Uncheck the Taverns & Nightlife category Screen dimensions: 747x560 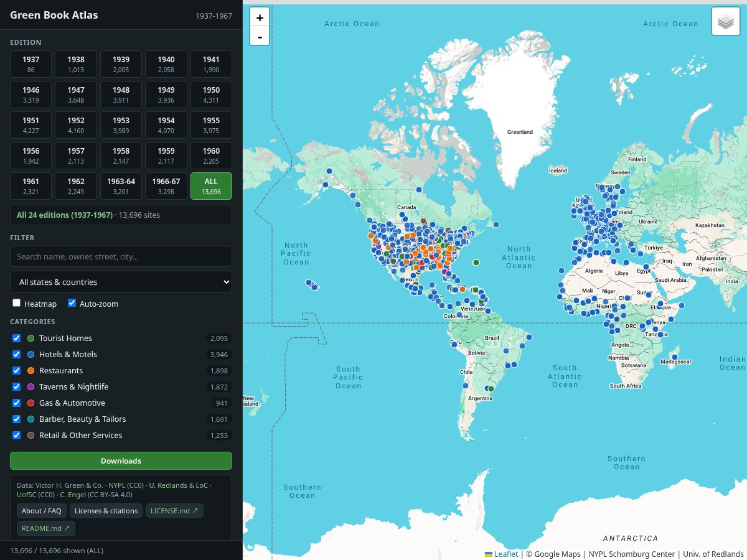(17, 386)
